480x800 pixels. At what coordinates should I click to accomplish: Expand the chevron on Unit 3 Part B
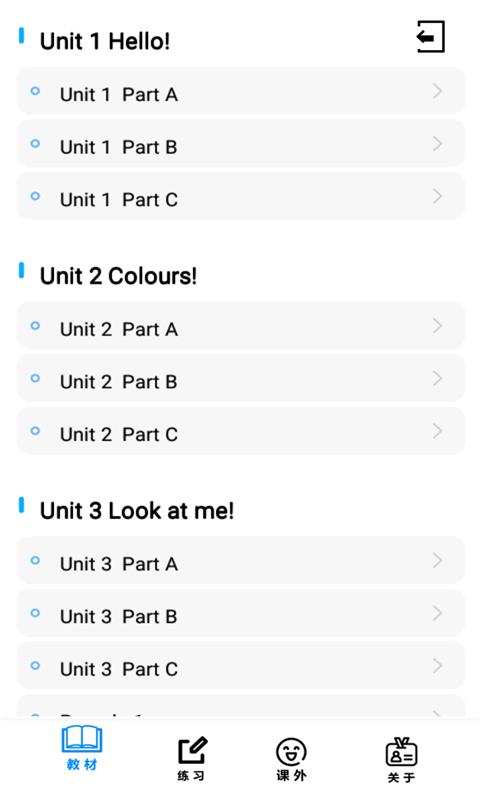(x=437, y=613)
